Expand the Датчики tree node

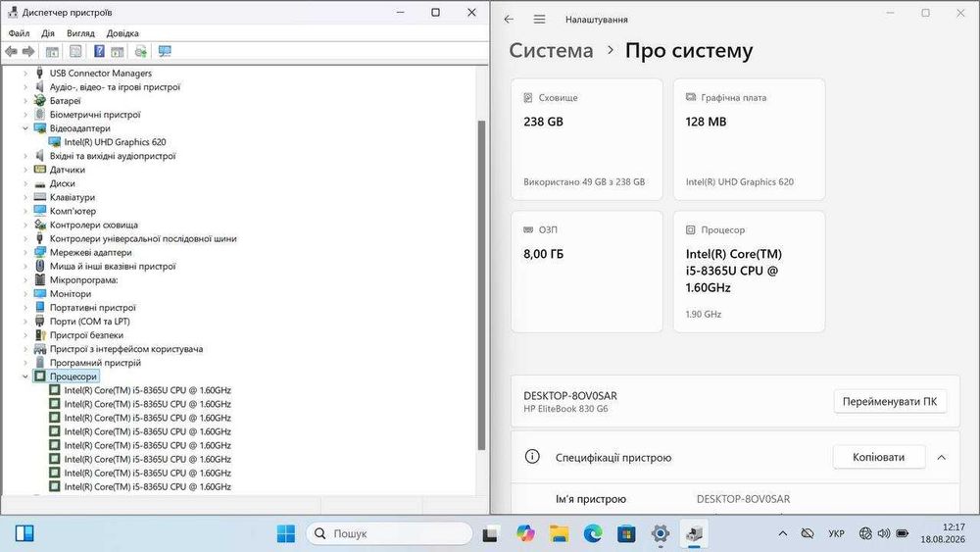pyautogui.click(x=25, y=170)
